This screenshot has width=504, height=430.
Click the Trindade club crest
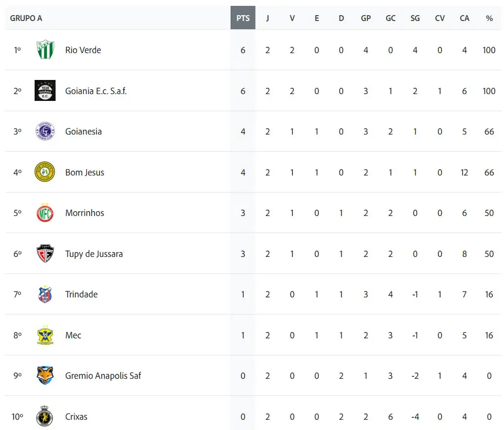click(45, 294)
